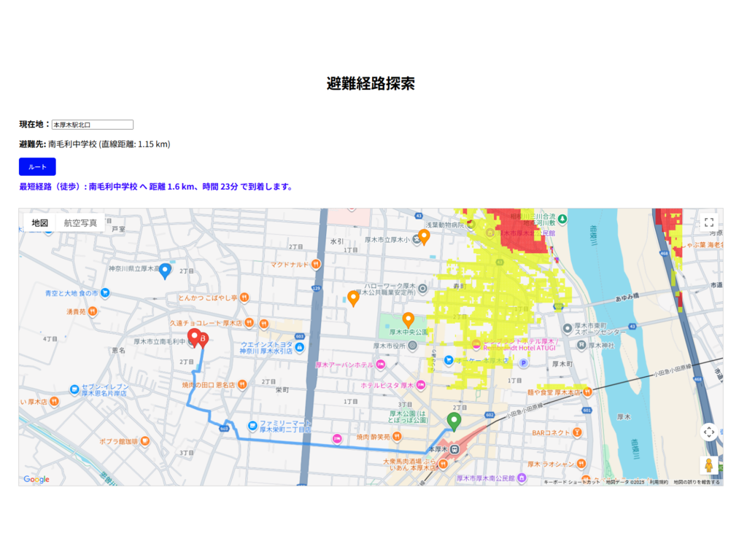The width and height of the screenshot is (747, 560).
Task: Click the 本厚木 train station icon
Action: (454, 449)
